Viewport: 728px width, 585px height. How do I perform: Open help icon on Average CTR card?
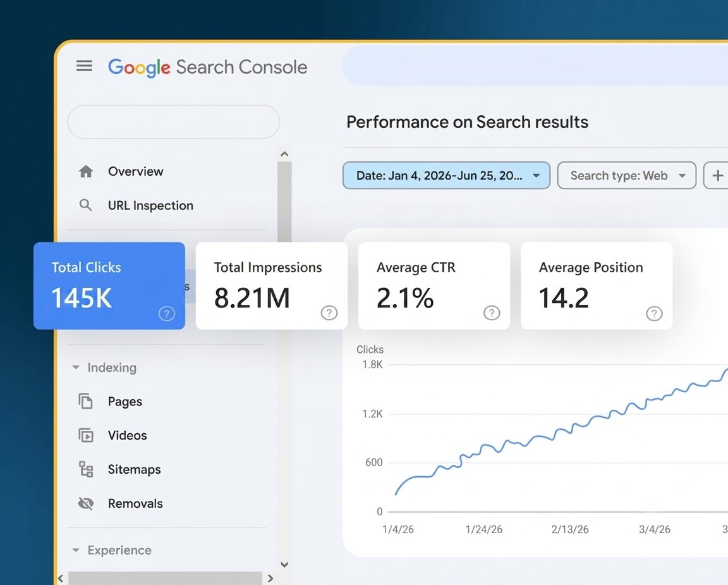click(x=492, y=312)
